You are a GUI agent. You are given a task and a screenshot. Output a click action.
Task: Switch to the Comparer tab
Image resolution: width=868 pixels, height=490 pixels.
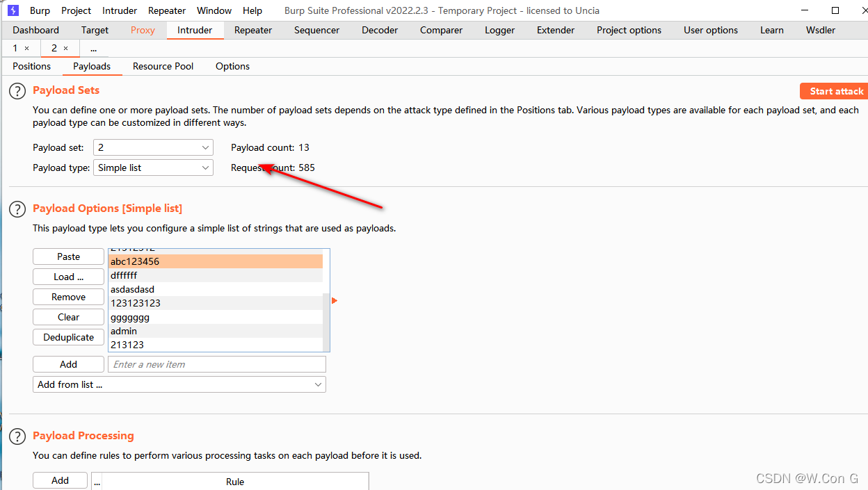point(441,30)
